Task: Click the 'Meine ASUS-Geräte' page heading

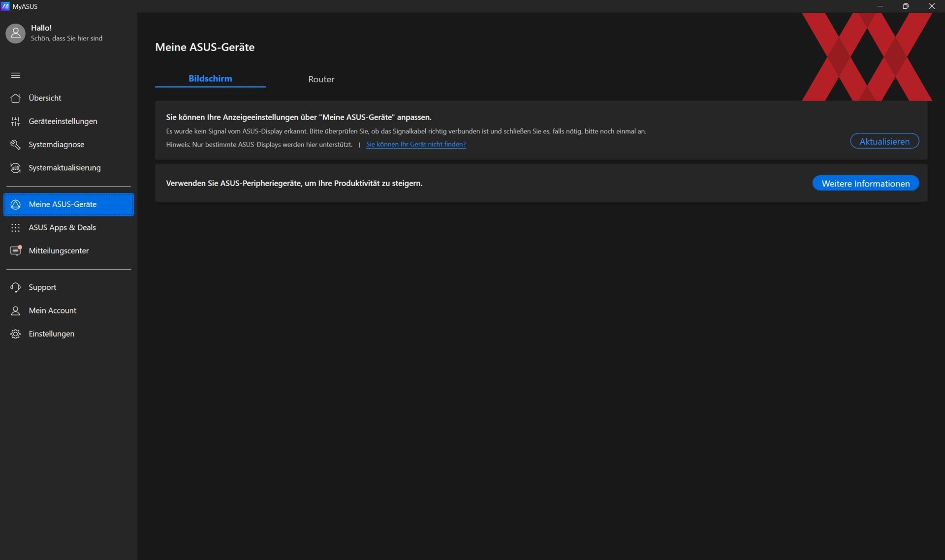Action: [205, 47]
